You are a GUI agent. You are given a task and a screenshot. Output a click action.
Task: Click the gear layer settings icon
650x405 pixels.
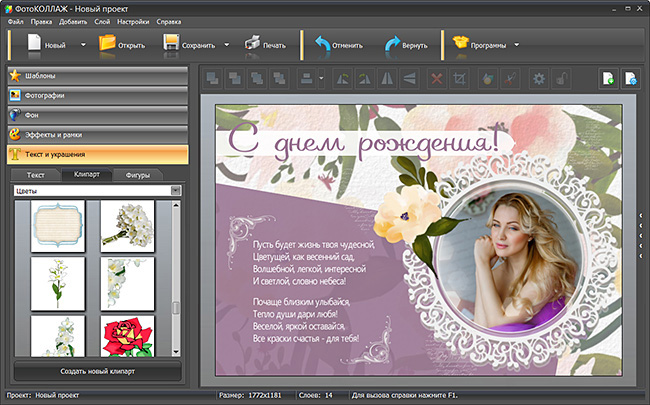[539, 78]
